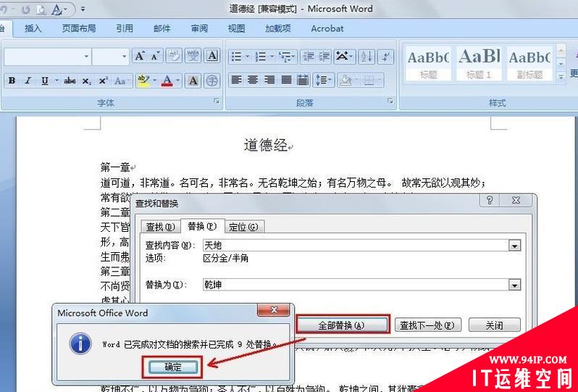Switch to the 引用 ribbon tab
This screenshot has height=392, width=578.
tap(125, 28)
